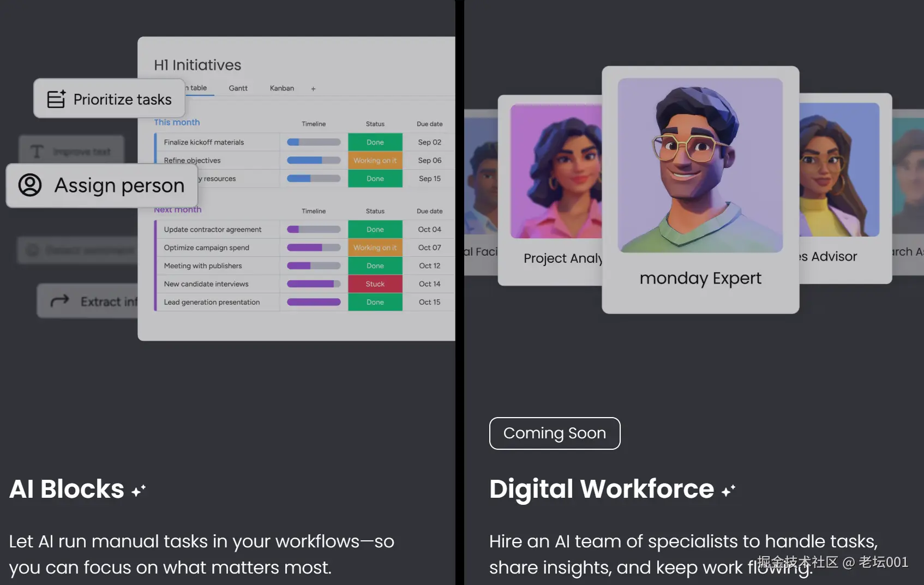Click the "Meeting with publishers" row name
Viewport: 924px width, 585px height.
pyautogui.click(x=203, y=266)
